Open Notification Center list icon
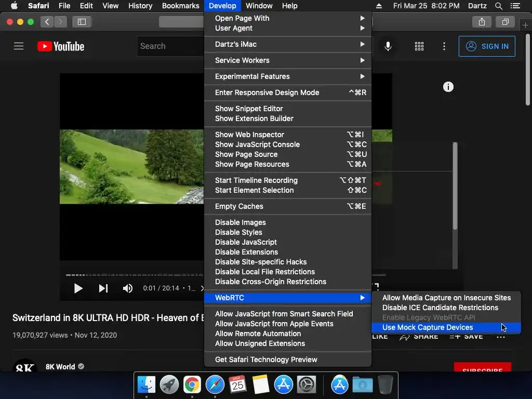This screenshot has height=399, width=532. 515,6
